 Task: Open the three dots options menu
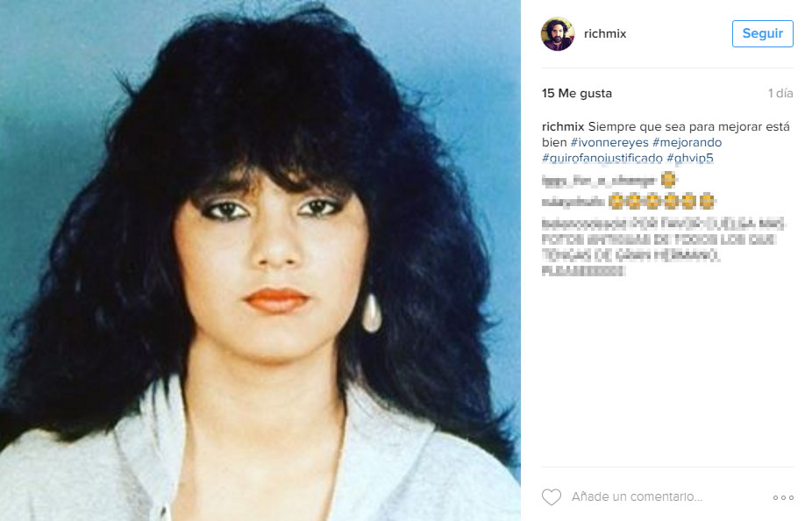pos(783,497)
